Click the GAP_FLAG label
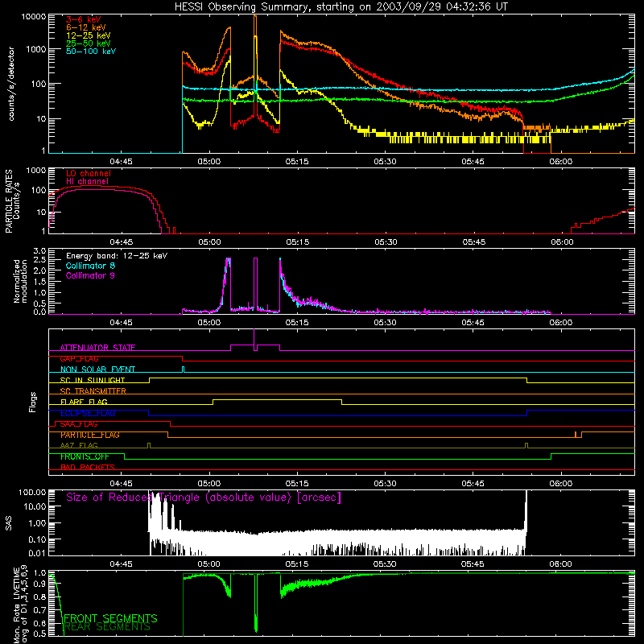This screenshot has height=644, width=644. [x=79, y=358]
